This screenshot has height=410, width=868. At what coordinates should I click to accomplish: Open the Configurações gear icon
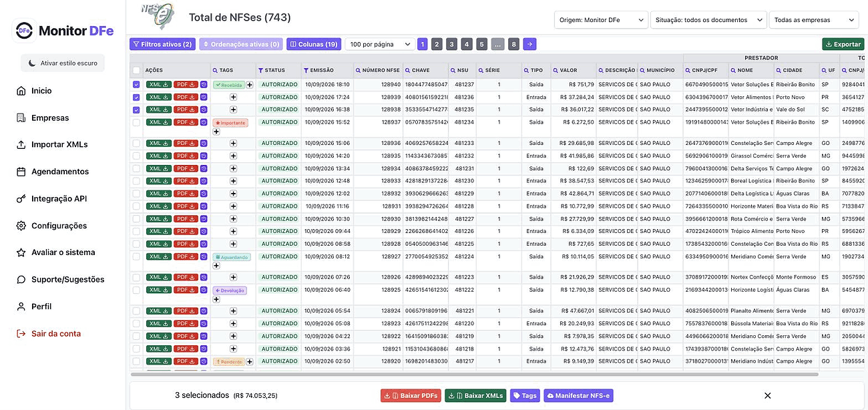(21, 226)
